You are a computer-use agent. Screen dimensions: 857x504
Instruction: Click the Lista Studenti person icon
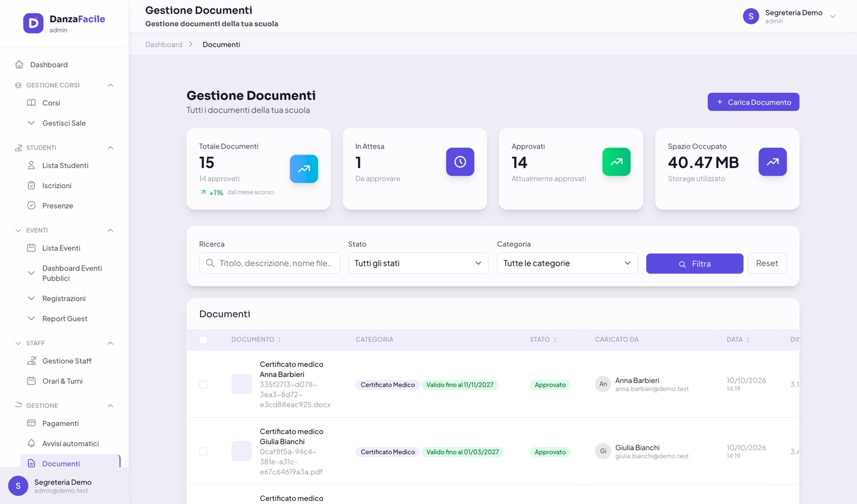pyautogui.click(x=31, y=165)
